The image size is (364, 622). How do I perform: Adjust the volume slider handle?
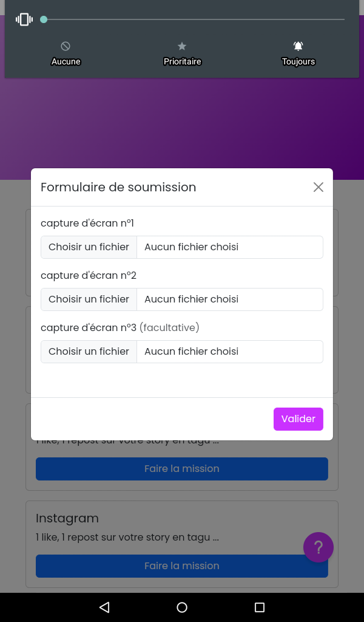(44, 19)
